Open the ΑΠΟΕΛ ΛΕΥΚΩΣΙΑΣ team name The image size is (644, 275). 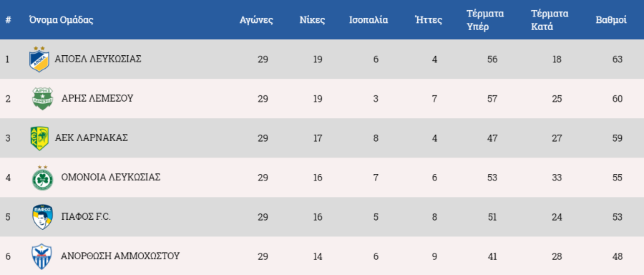98,59
